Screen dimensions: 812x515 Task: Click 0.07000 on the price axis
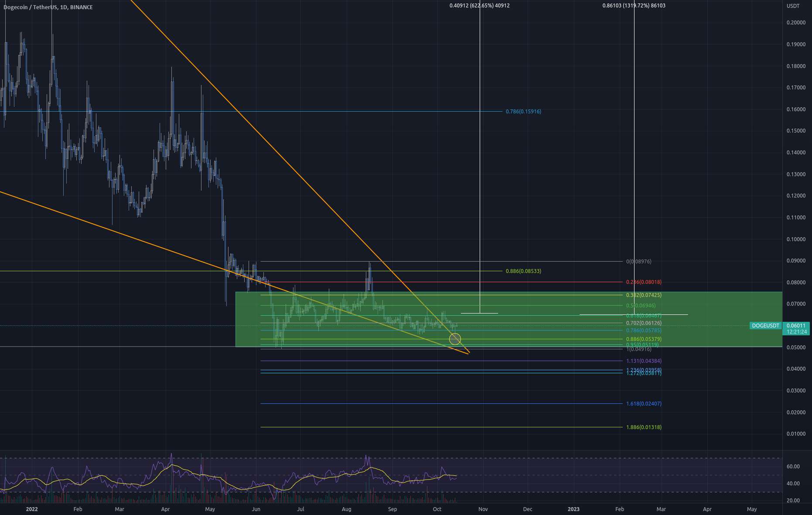click(796, 304)
